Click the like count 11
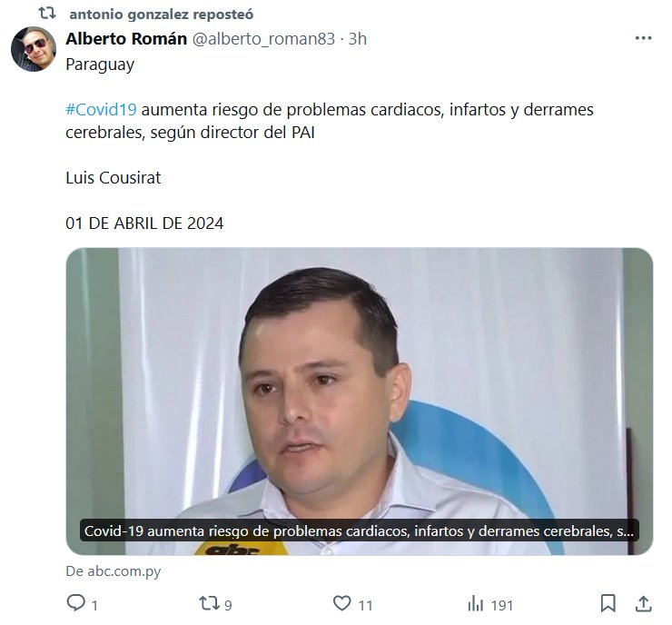 click(365, 605)
